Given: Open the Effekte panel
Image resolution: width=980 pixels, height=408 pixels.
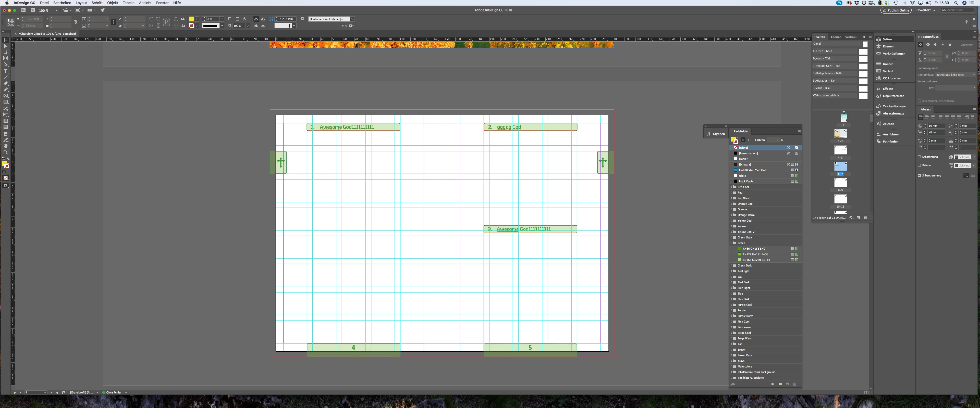Looking at the screenshot, I should [888, 88].
